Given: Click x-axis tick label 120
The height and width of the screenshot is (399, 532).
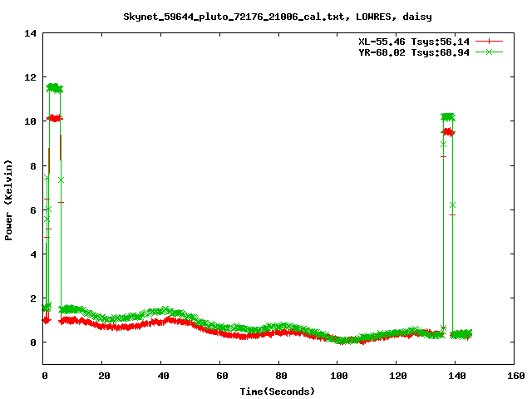Looking at the screenshot, I should point(398,376).
